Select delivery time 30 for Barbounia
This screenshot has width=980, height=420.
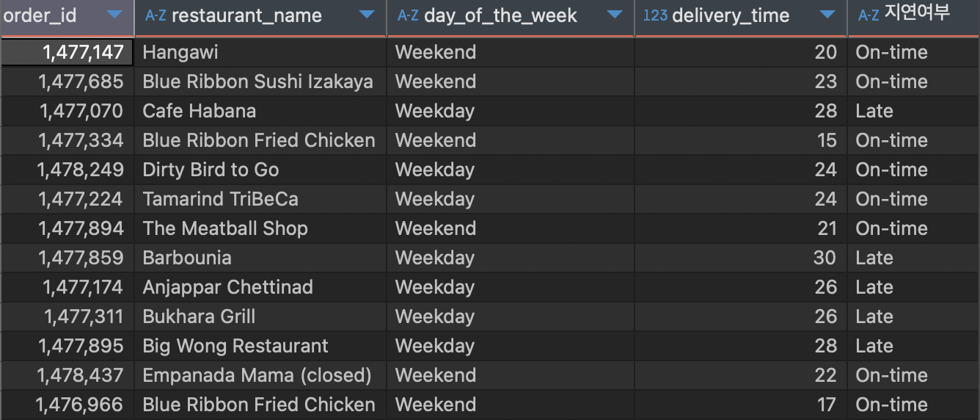tap(741, 258)
